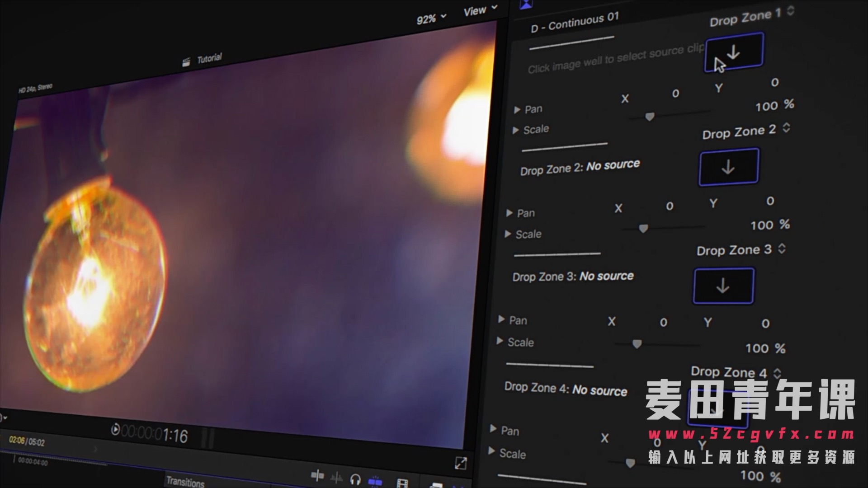Click Drop Zone 2 image well
The width and height of the screenshot is (868, 488).
(728, 167)
